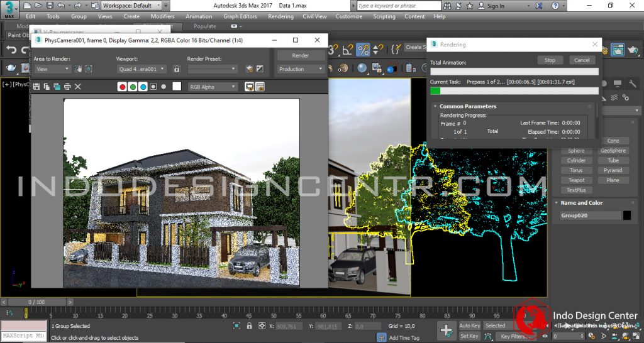644x343 pixels.
Task: Click the Isolate Selection toggle in status bar
Action: 236,326
